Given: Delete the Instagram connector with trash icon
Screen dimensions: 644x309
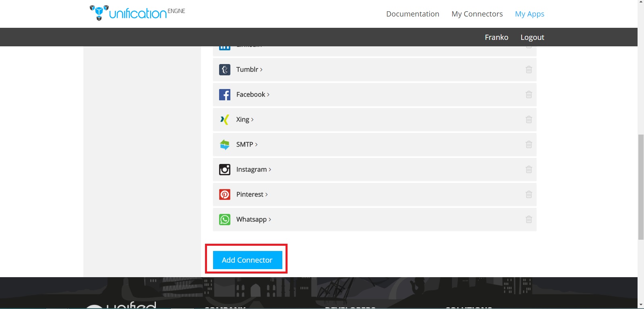Looking at the screenshot, I should coord(529,170).
